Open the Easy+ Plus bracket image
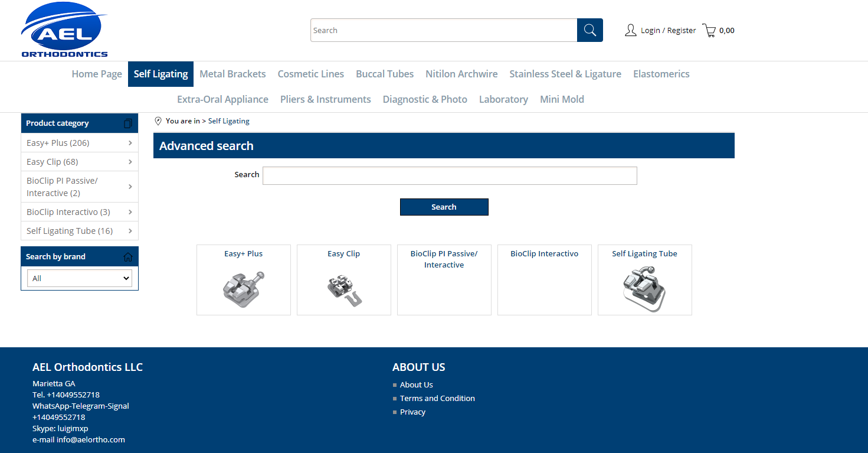This screenshot has height=453, width=868. pyautogui.click(x=244, y=289)
